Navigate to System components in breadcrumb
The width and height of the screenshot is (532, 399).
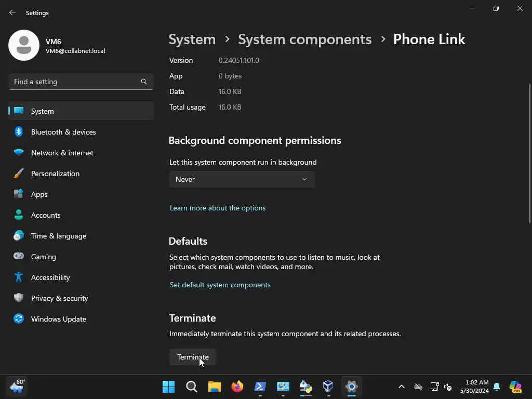pos(304,39)
